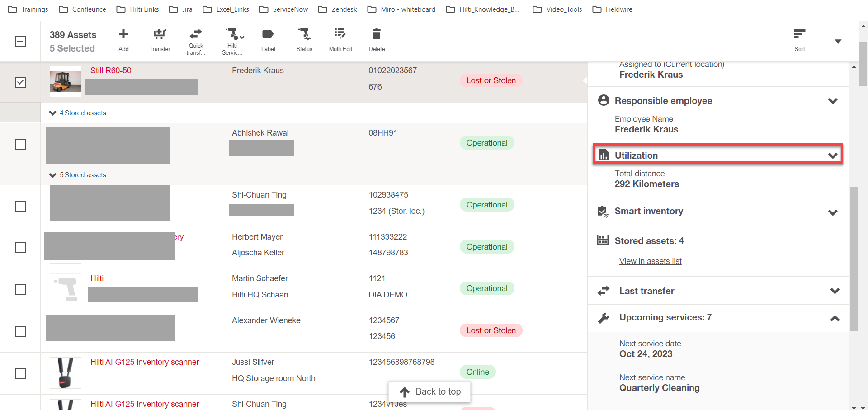Open the Fieldwire bookmarks folder
The height and width of the screenshot is (410, 868).
[613, 9]
